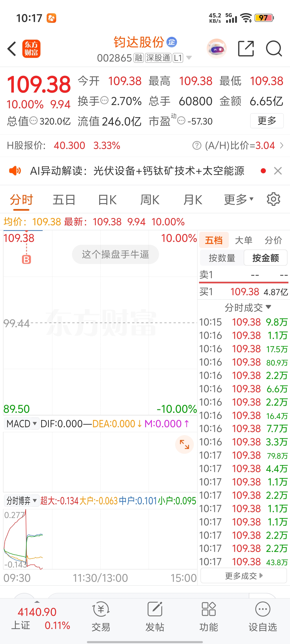Image resolution: width=290 pixels, height=644 pixels.
Task: Tap the 融 margin badge
Action: [x=139, y=58]
